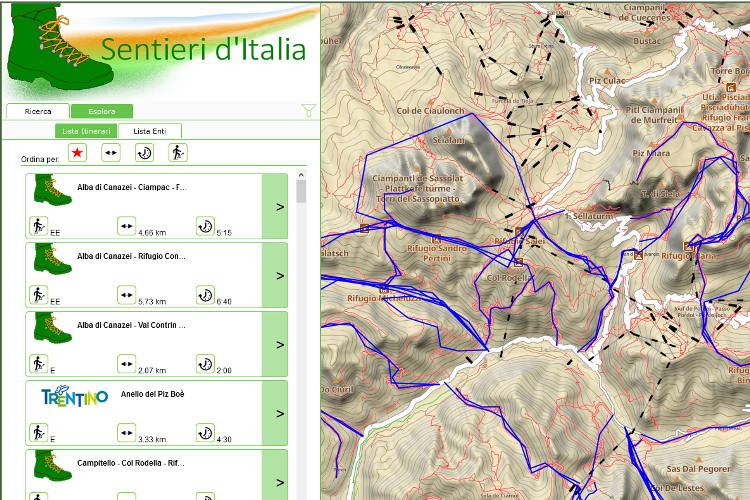750x500 pixels.
Task: Click boot thumbnail of Alba di Canazei - Rifugio Con
Action: coord(52,259)
